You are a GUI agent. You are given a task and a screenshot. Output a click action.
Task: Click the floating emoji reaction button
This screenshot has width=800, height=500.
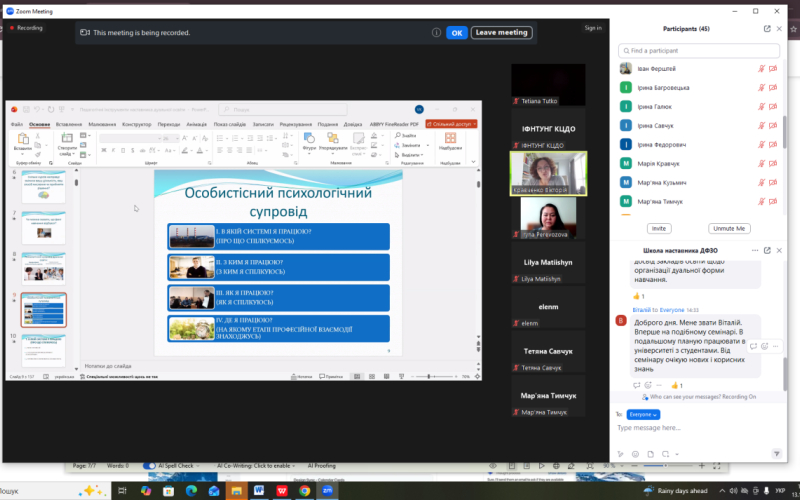click(764, 346)
